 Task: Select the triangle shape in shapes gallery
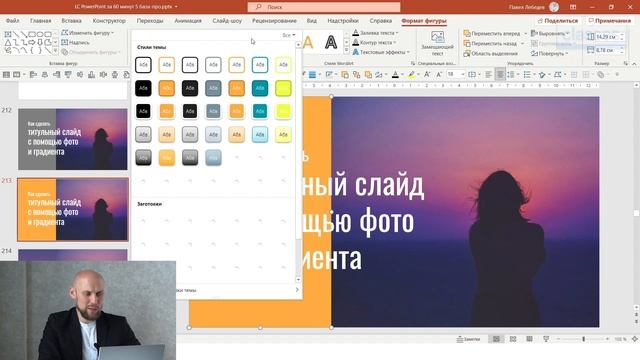(8, 42)
